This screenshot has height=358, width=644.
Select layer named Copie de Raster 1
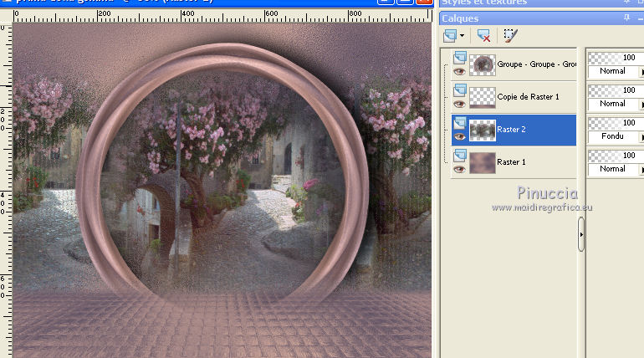point(528,97)
